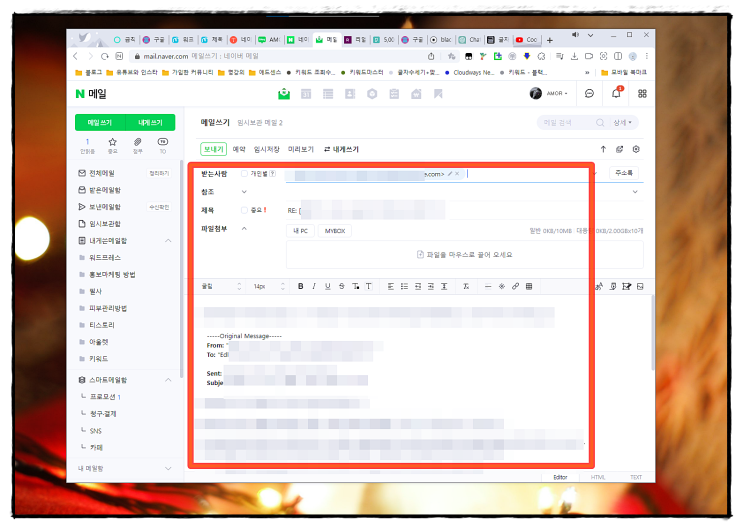Open the text color tool in editor

point(355,286)
